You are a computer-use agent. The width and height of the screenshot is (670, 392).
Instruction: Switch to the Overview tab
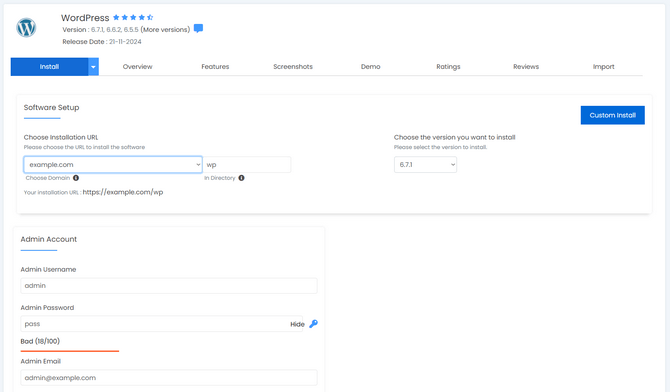138,67
